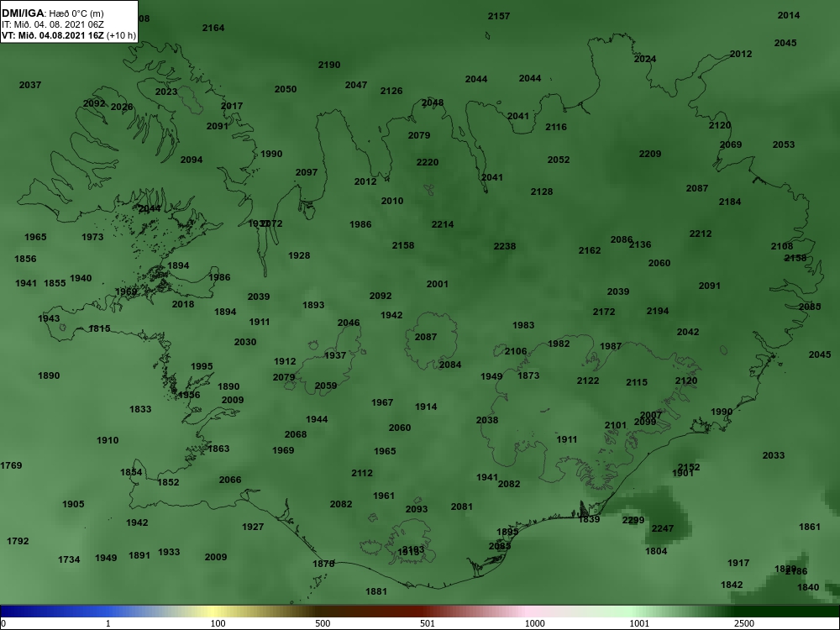The width and height of the screenshot is (840, 630).
Task: Click the map value 2212
Action: (x=701, y=233)
